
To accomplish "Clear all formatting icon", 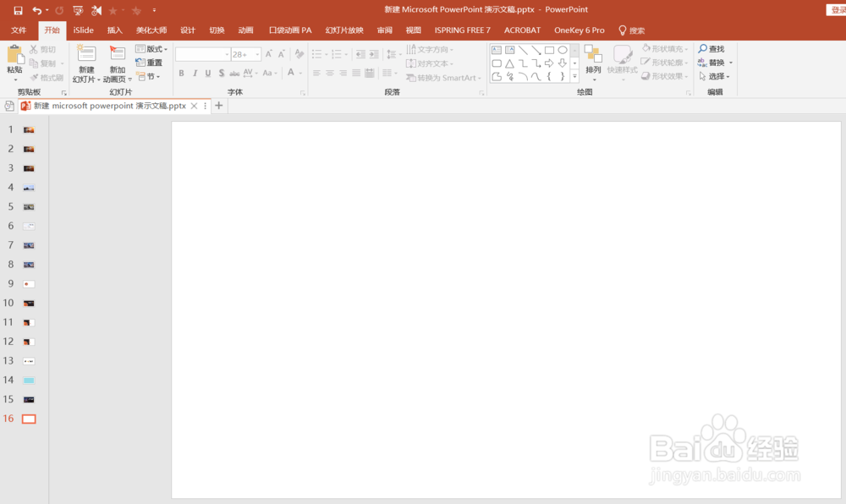I will point(299,54).
